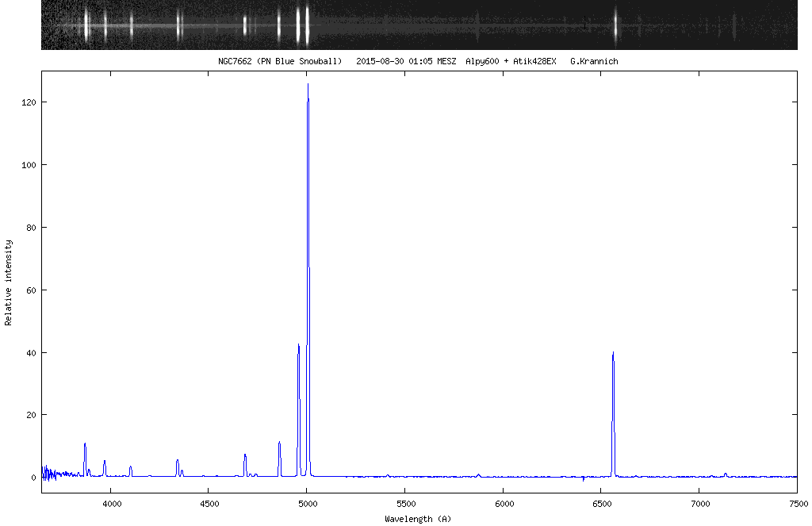This screenshot has width=812, height=526.
Task: Click the 7500 tick label on x-axis
Action: coord(797,503)
